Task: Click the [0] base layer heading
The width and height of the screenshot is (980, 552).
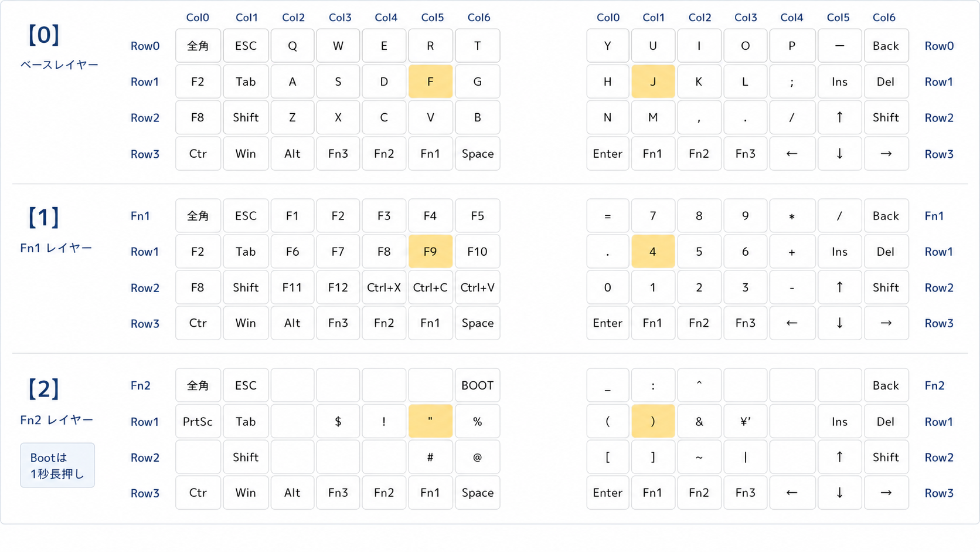Action: tap(44, 35)
